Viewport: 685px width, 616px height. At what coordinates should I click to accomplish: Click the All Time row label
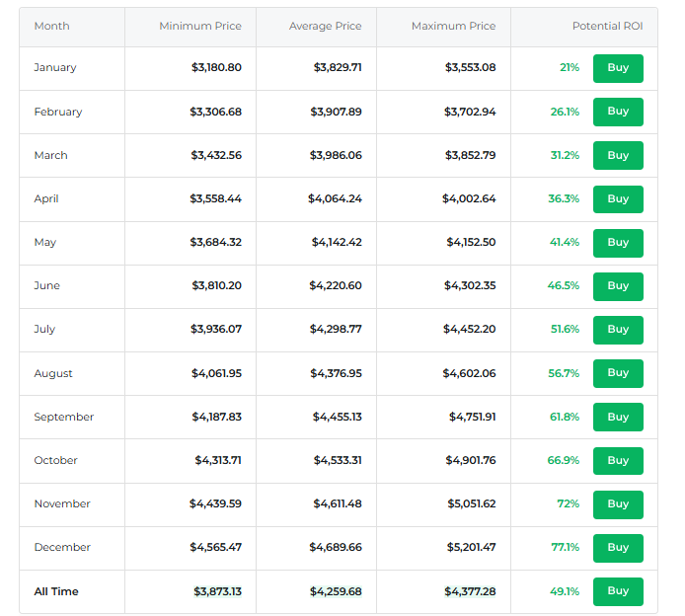(x=56, y=591)
